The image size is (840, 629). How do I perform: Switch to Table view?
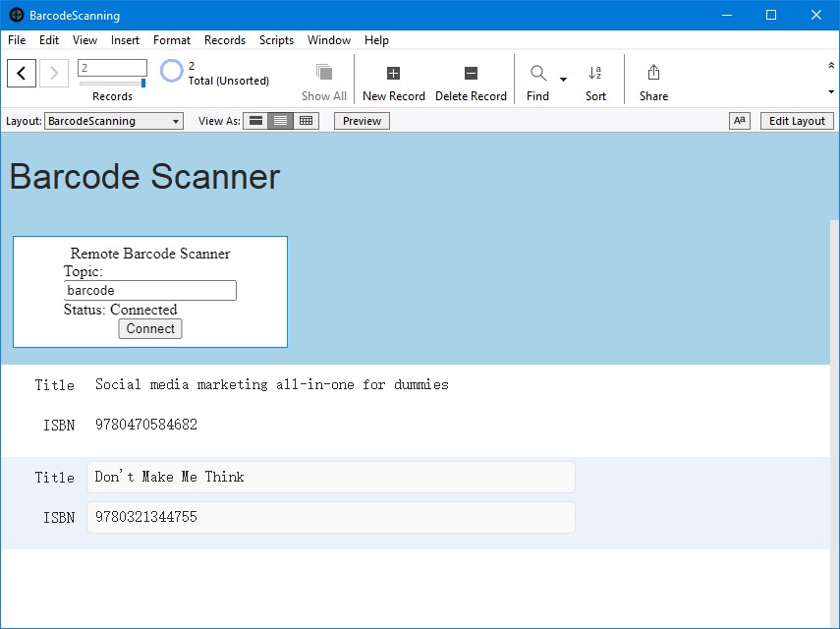307,121
